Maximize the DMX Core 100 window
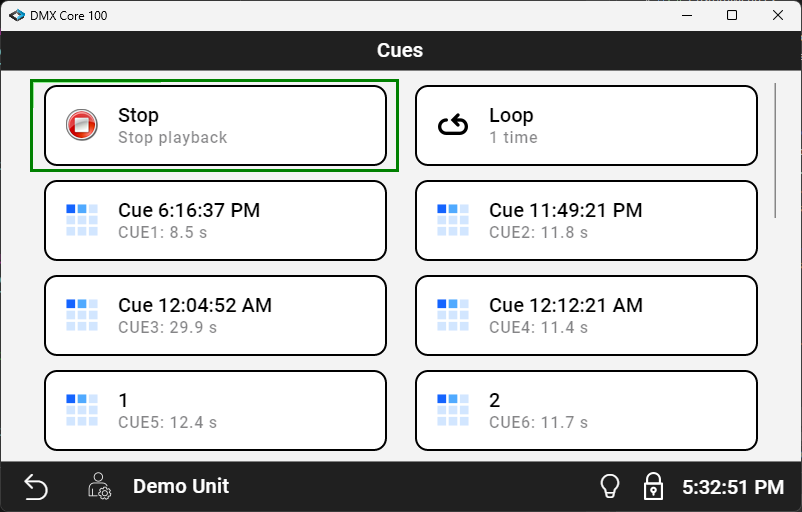 [732, 16]
